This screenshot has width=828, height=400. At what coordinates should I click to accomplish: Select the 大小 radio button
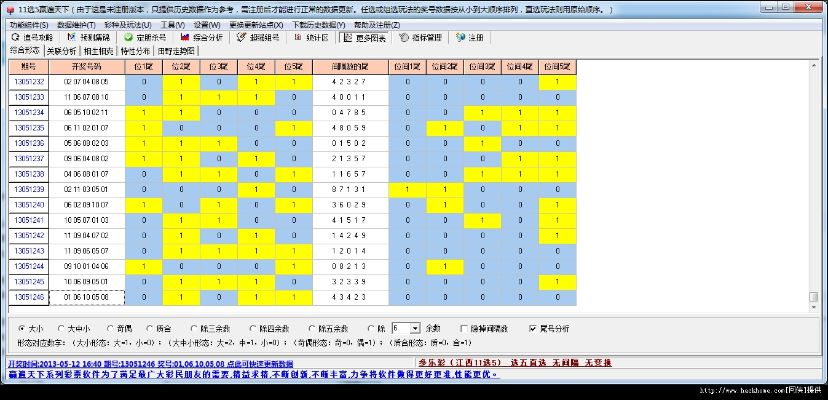[32, 328]
